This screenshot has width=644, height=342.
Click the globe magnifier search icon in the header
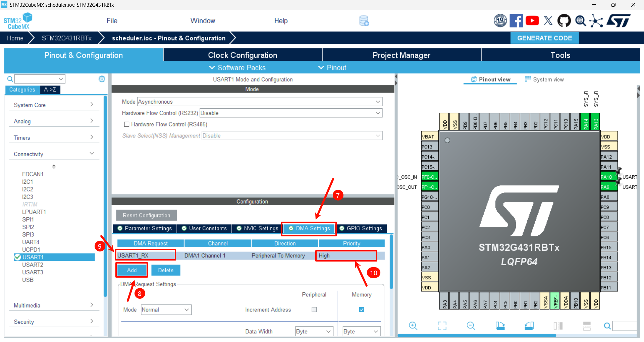(x=581, y=21)
